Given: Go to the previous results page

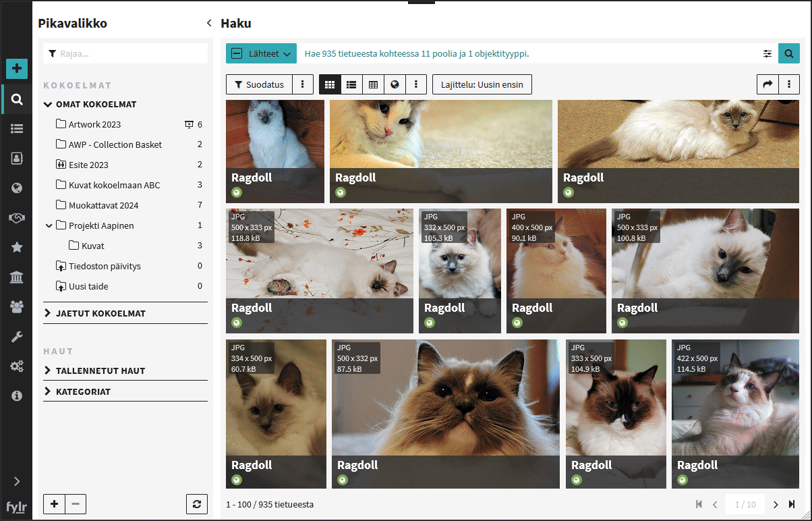Looking at the screenshot, I should 715,505.
